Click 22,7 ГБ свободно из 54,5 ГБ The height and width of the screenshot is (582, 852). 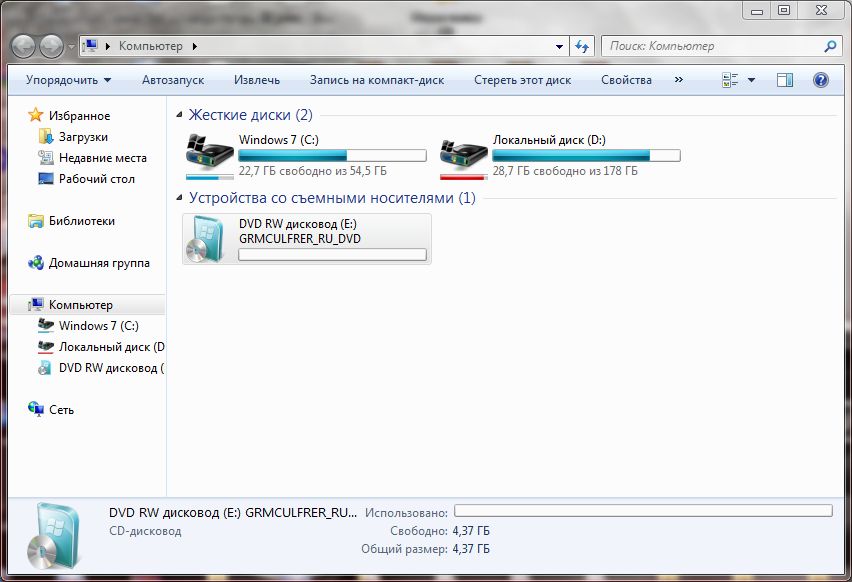(312, 171)
